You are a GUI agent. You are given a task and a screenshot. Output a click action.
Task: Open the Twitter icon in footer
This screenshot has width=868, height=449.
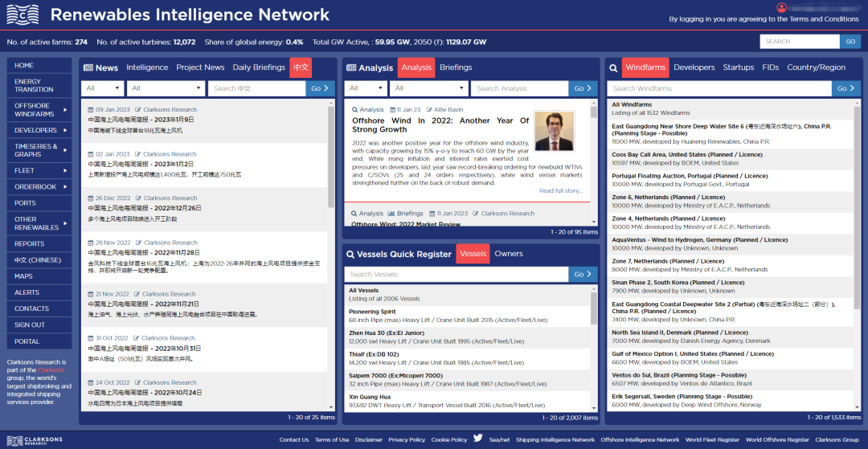[x=477, y=439]
